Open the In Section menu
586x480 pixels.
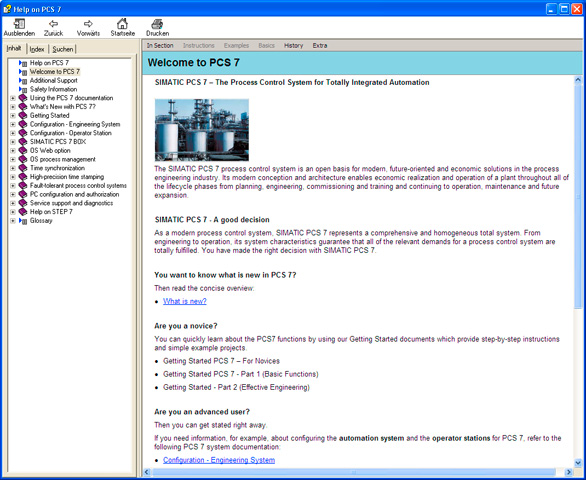(160, 46)
